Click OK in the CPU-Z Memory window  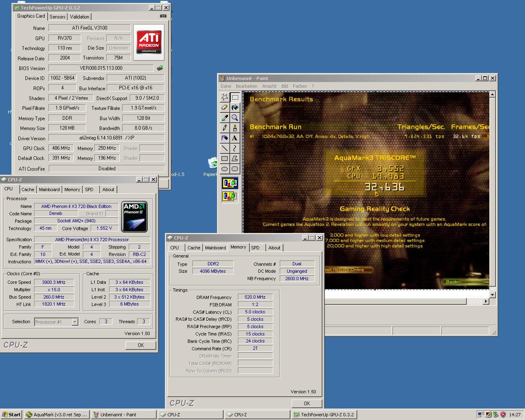click(x=307, y=403)
